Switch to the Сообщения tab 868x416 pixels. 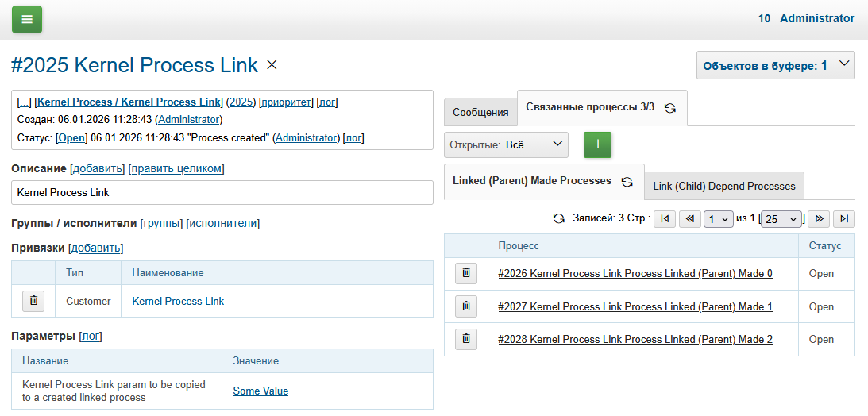tap(480, 113)
